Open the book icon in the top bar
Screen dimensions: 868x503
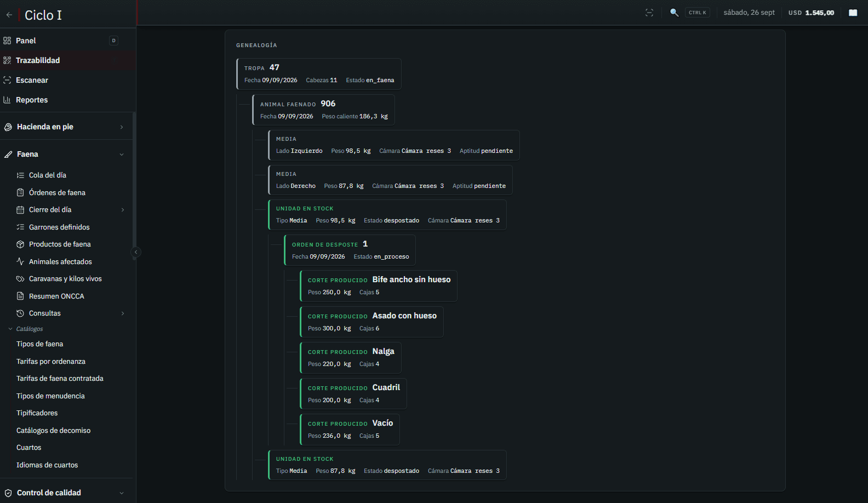coord(853,13)
